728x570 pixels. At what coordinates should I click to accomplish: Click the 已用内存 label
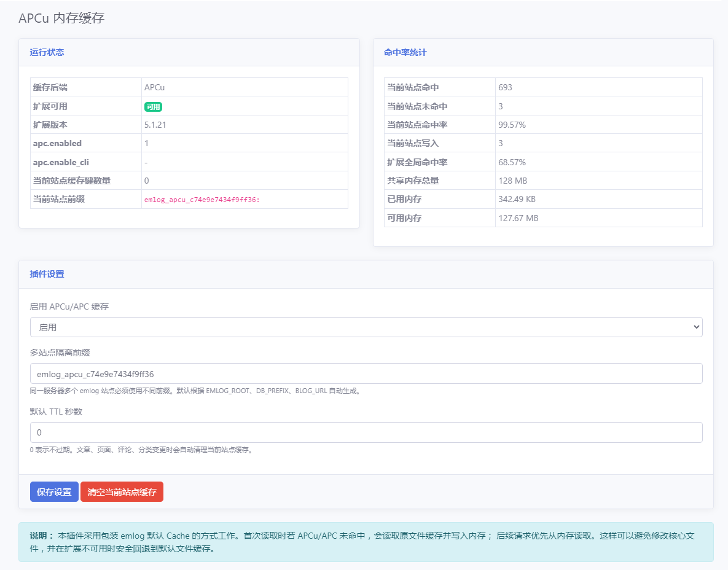point(404,199)
